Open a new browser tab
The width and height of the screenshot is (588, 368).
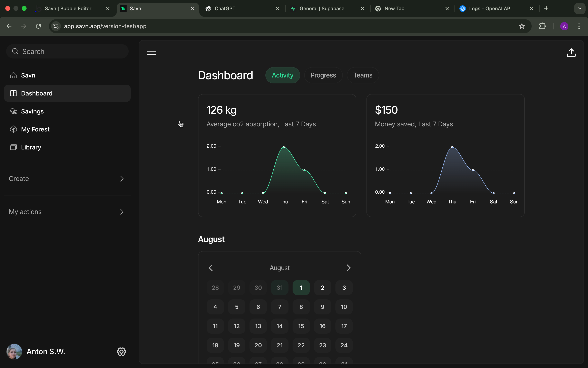point(546,9)
